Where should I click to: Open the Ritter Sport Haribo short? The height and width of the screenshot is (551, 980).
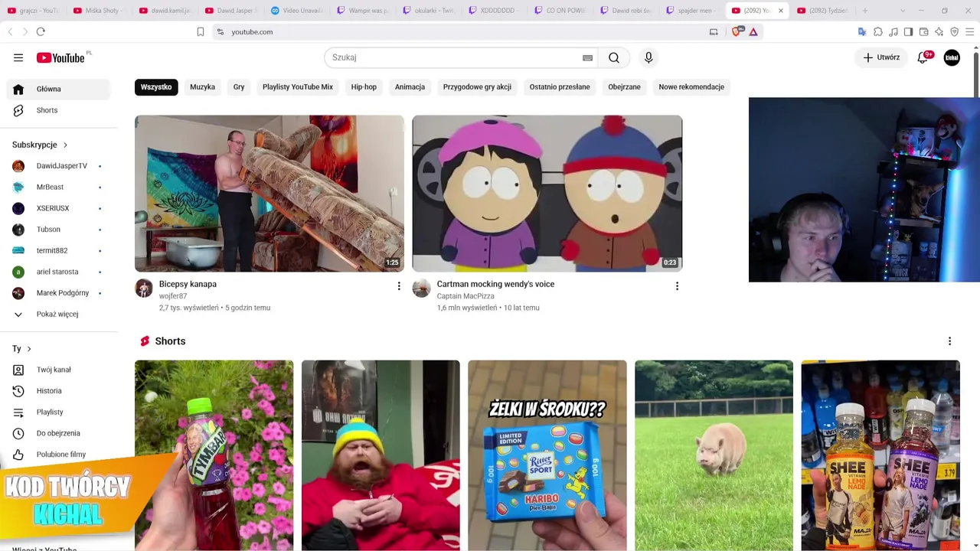pyautogui.click(x=547, y=455)
